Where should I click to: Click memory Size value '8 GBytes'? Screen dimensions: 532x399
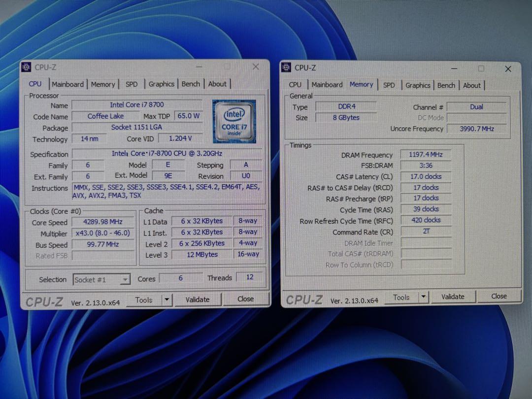click(x=346, y=118)
